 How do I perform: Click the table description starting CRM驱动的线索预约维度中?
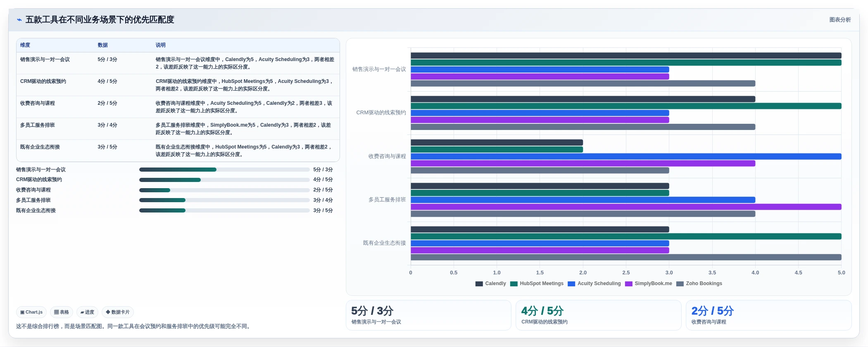(245, 85)
